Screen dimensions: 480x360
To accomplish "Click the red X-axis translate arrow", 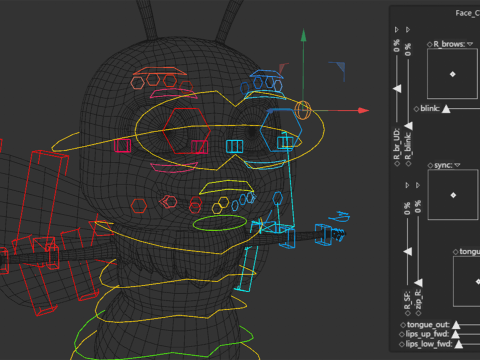I will (363, 110).
